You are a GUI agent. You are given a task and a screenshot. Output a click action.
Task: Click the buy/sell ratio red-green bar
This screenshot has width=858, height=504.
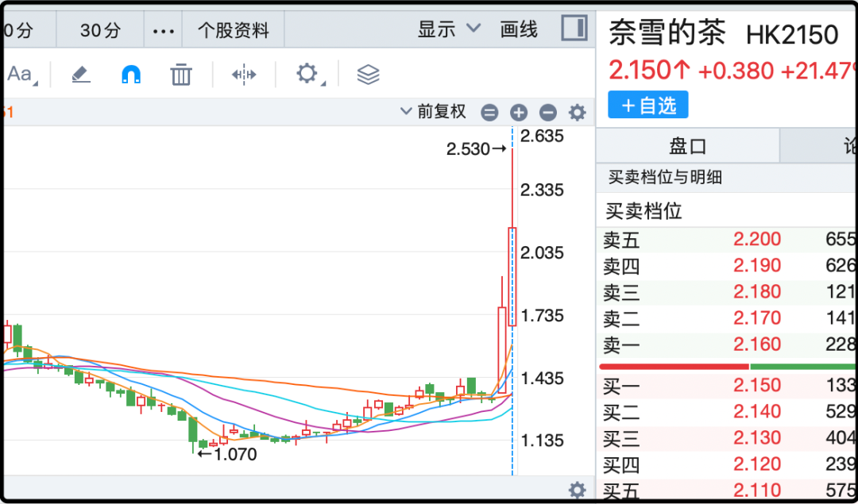click(727, 366)
